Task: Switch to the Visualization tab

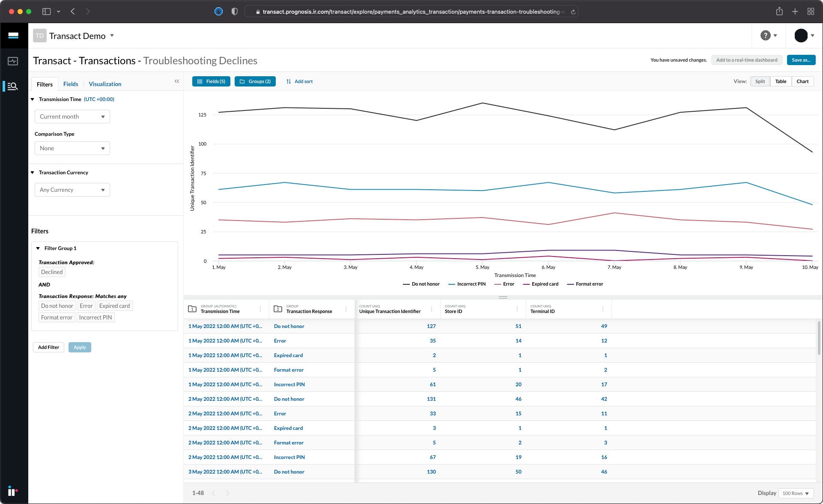Action: (x=105, y=84)
